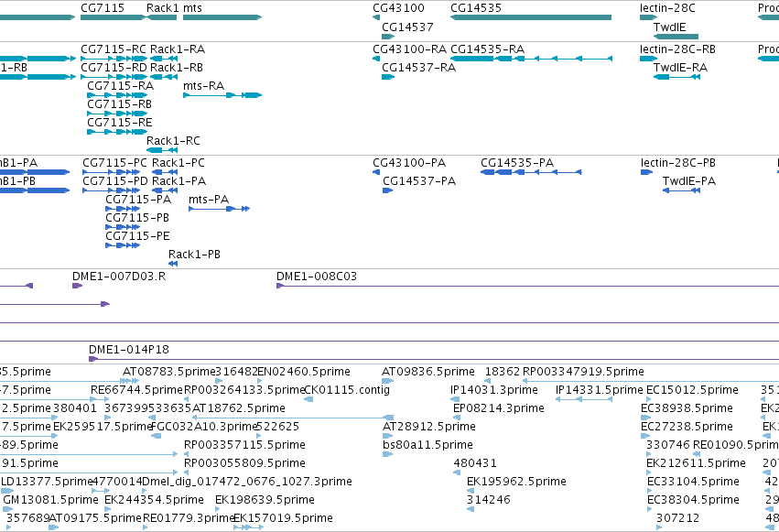This screenshot has width=779, height=532.
Task: Click protein label CG7115-PE
Action: tap(137, 236)
